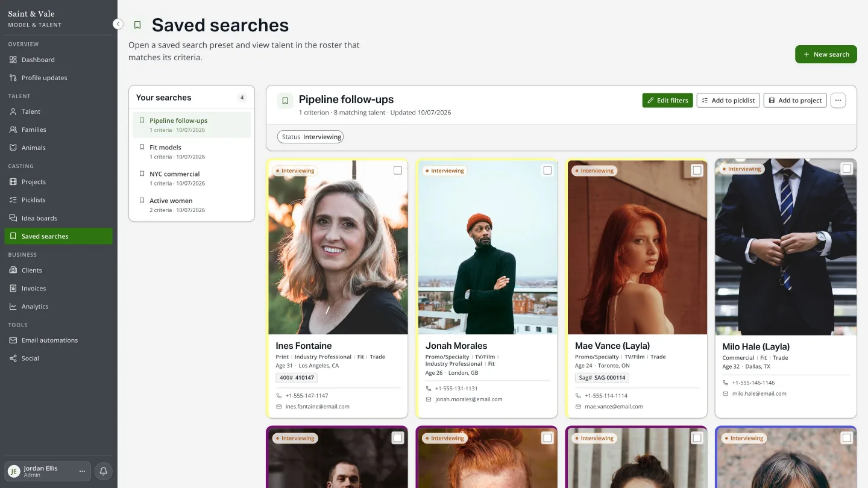The image size is (868, 488).
Task: Open Profile updates in the sidebar
Action: pyautogui.click(x=58, y=78)
